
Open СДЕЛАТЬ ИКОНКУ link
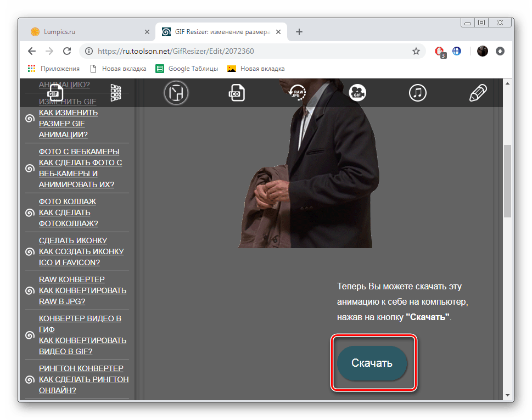pyautogui.click(x=73, y=240)
